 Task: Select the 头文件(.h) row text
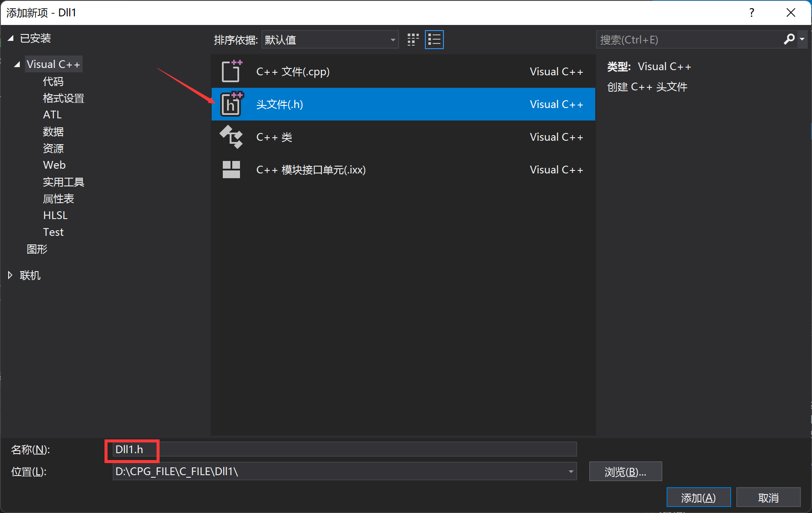280,104
